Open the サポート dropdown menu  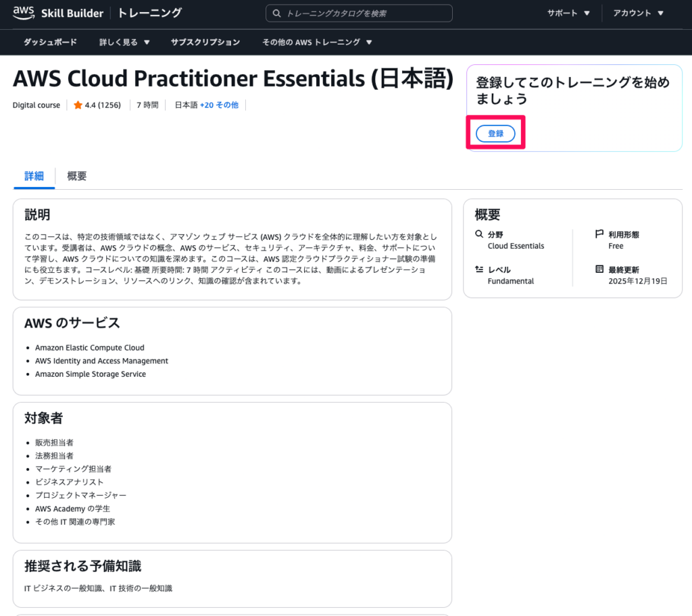point(568,14)
